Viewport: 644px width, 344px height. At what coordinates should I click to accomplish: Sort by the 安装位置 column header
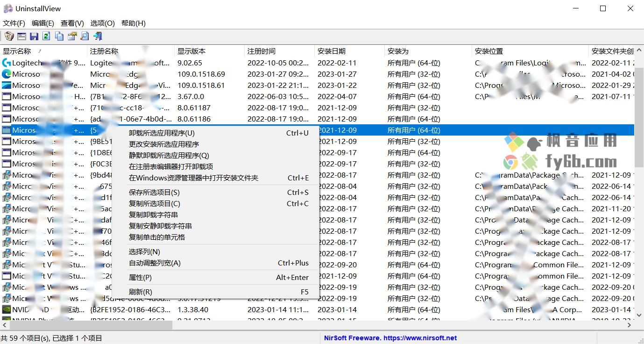coord(531,51)
